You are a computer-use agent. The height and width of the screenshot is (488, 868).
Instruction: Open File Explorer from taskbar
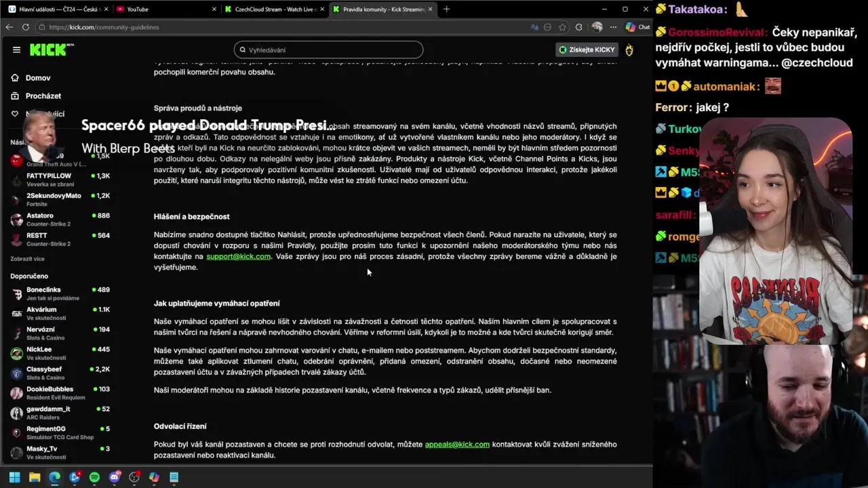pyautogui.click(x=35, y=477)
